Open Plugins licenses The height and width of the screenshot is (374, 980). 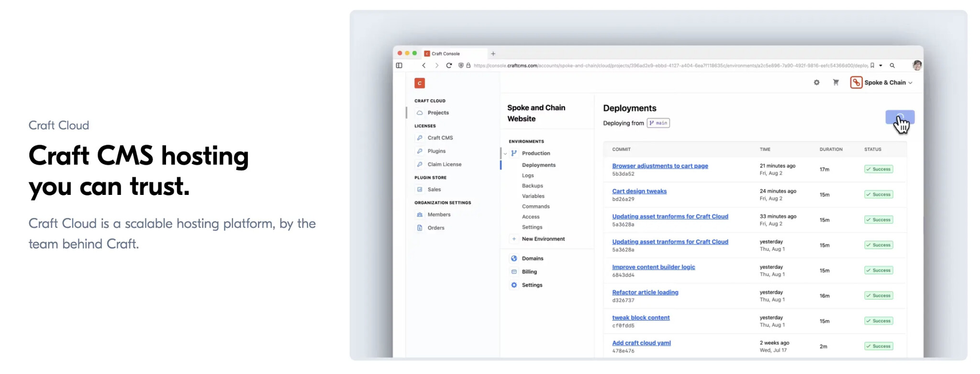click(436, 151)
